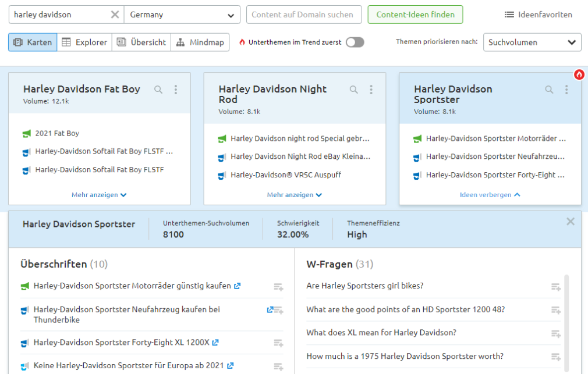The height and width of the screenshot is (374, 588).
Task: Add 'Motorräder günstig kaufen' headline to favorites
Action: (x=278, y=287)
